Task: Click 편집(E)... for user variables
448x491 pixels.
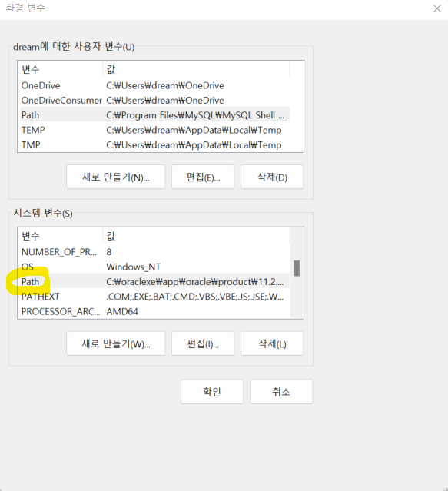Action: pyautogui.click(x=203, y=177)
